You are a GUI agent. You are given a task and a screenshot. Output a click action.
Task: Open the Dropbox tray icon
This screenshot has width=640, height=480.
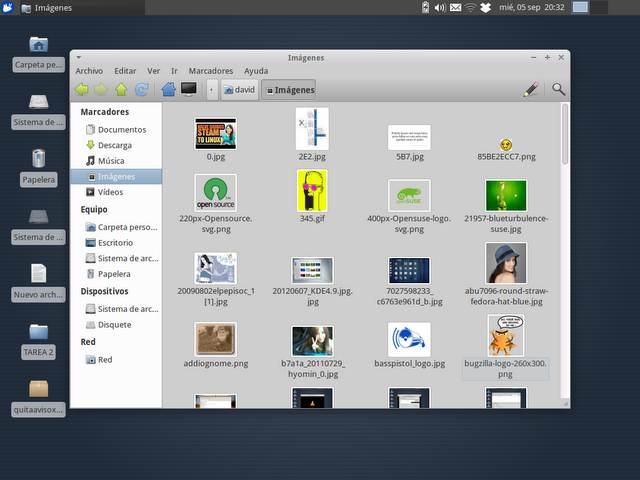(x=485, y=7)
